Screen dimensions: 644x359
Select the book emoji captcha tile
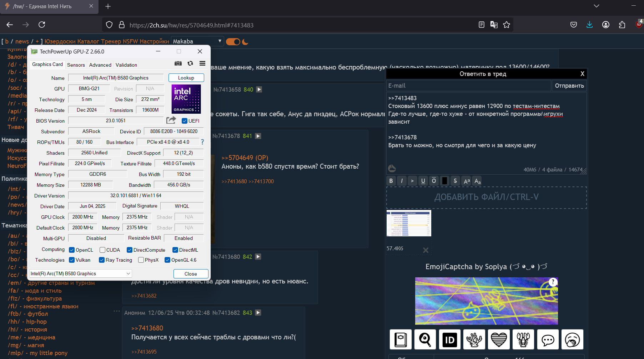point(401,339)
